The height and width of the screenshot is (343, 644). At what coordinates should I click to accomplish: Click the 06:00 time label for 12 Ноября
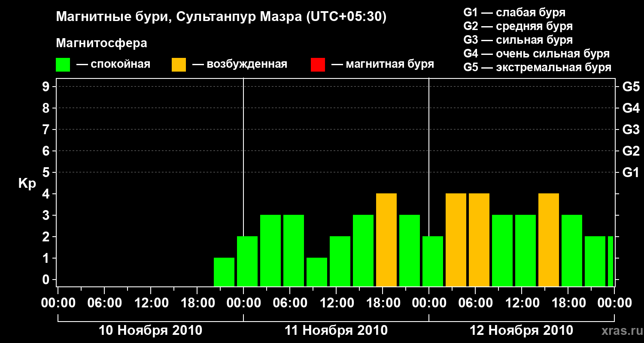475,303
